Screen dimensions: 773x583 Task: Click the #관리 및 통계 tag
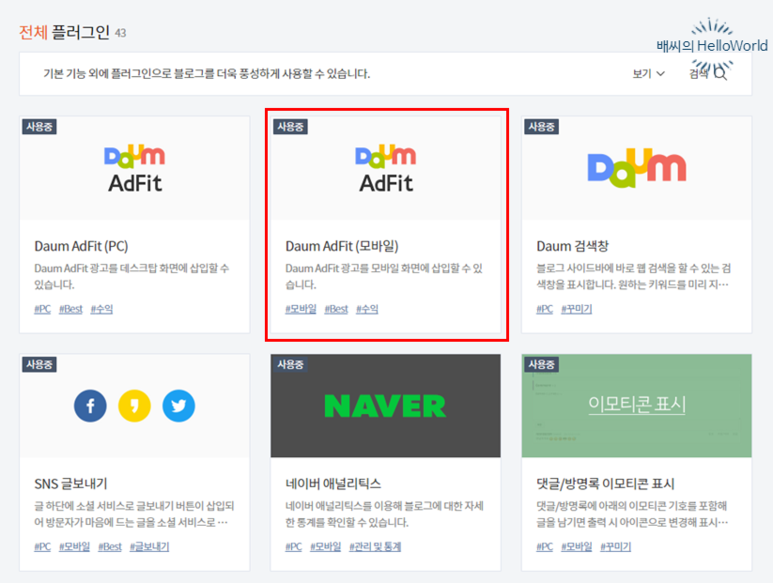tap(375, 547)
